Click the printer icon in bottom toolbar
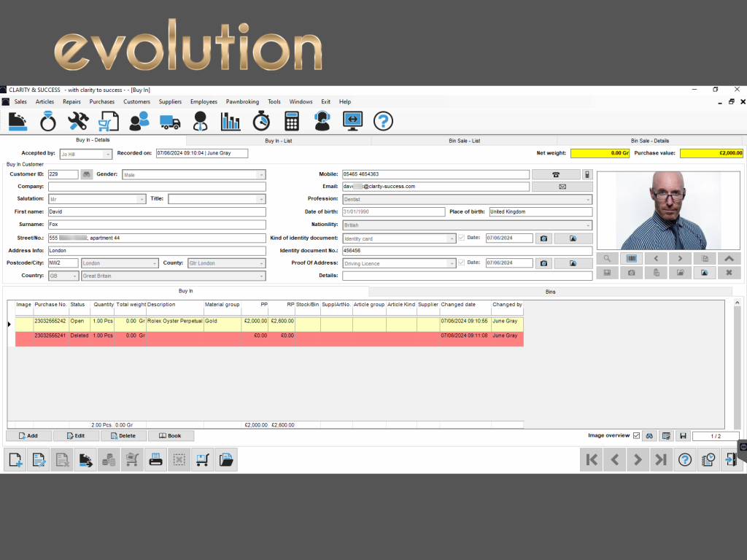The image size is (747, 560). (x=156, y=460)
